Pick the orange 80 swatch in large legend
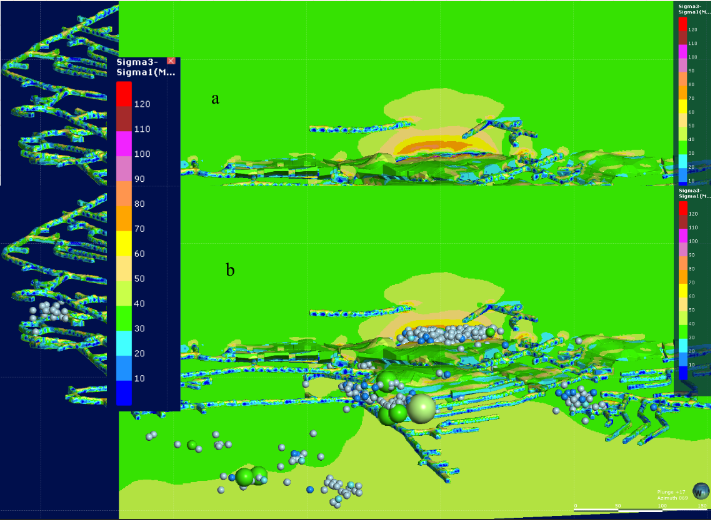The width and height of the screenshot is (711, 520). click(123, 192)
